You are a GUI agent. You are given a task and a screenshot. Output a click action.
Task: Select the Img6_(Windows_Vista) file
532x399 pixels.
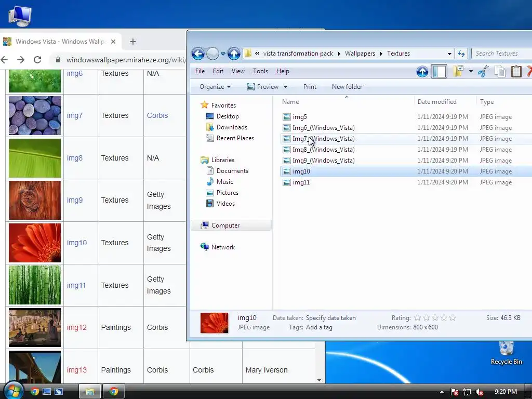[323, 128]
